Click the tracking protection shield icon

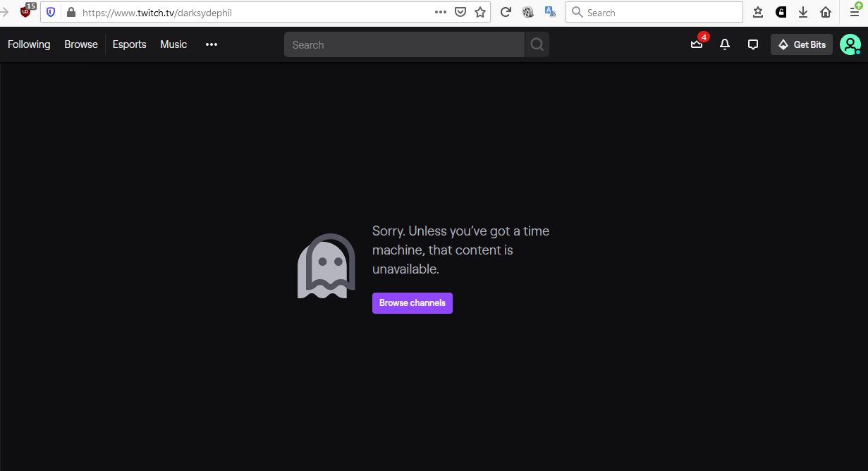[x=50, y=12]
